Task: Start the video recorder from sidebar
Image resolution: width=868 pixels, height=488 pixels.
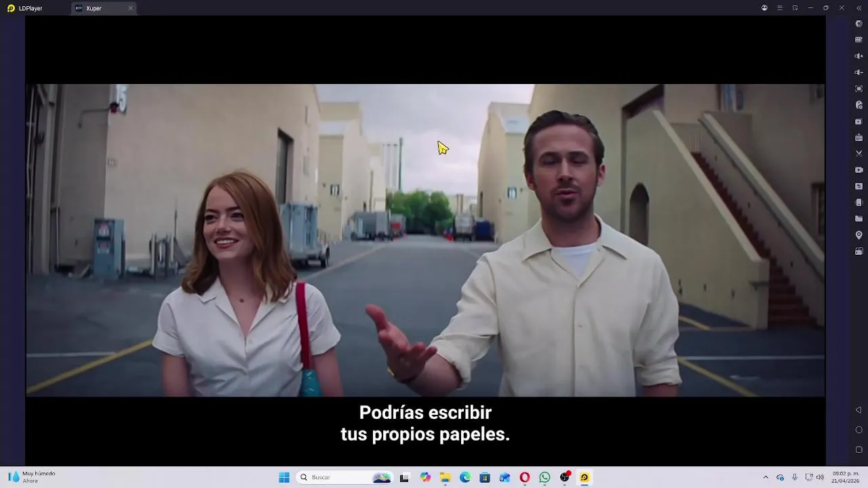Action: [x=859, y=170]
